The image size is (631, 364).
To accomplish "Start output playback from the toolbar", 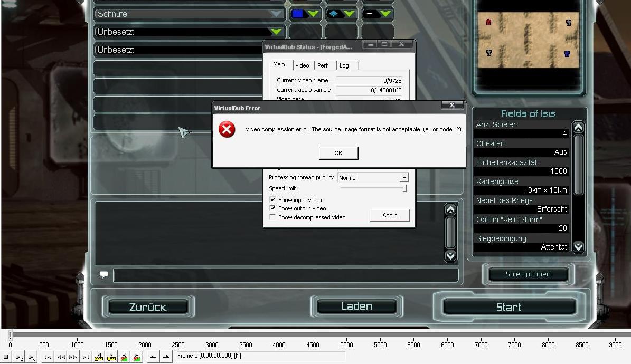I will click(x=32, y=357).
